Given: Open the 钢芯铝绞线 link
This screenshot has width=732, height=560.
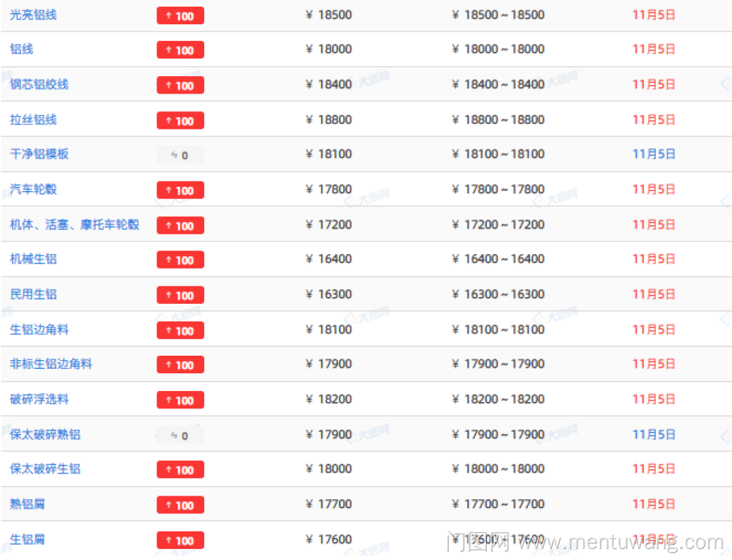Looking at the screenshot, I should (x=39, y=84).
